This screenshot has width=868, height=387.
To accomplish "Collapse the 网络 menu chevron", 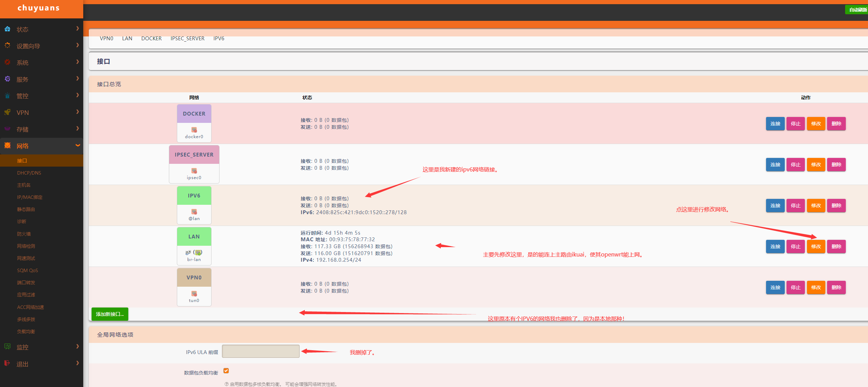I will (x=78, y=145).
